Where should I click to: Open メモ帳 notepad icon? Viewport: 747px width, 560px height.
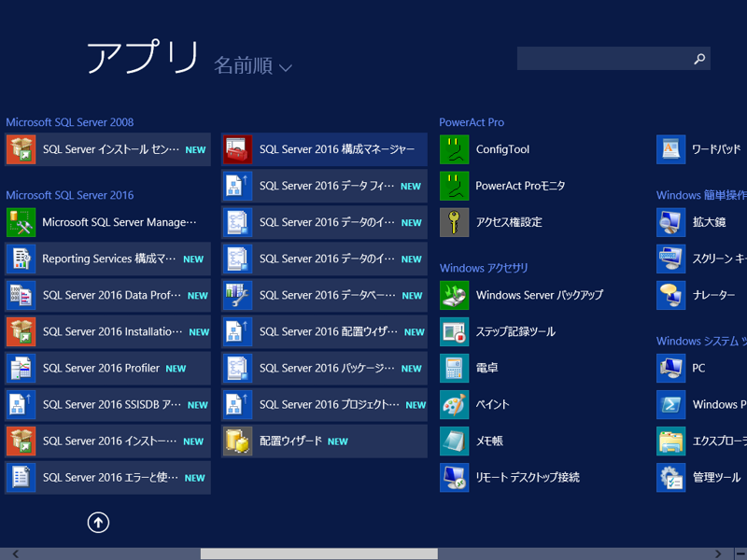[x=455, y=441]
